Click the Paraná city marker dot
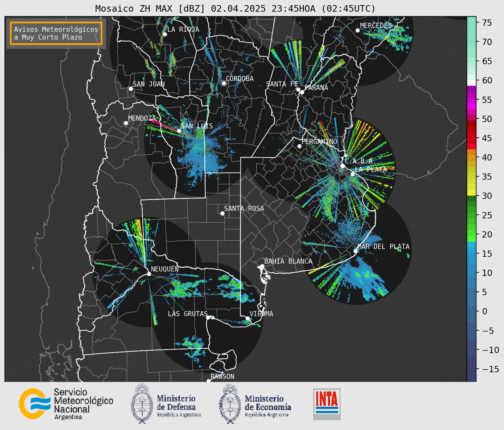The image size is (504, 430). click(302, 92)
